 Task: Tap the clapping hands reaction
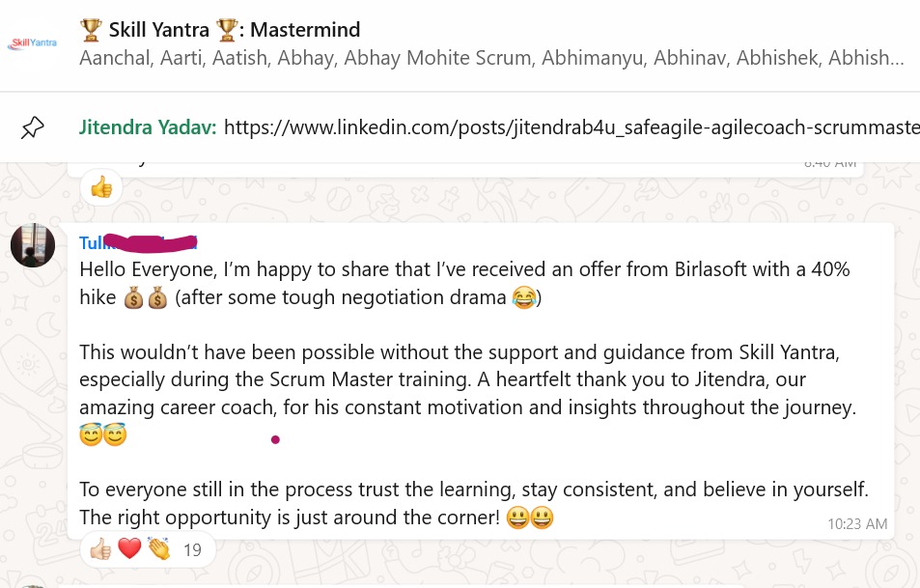pyautogui.click(x=158, y=550)
